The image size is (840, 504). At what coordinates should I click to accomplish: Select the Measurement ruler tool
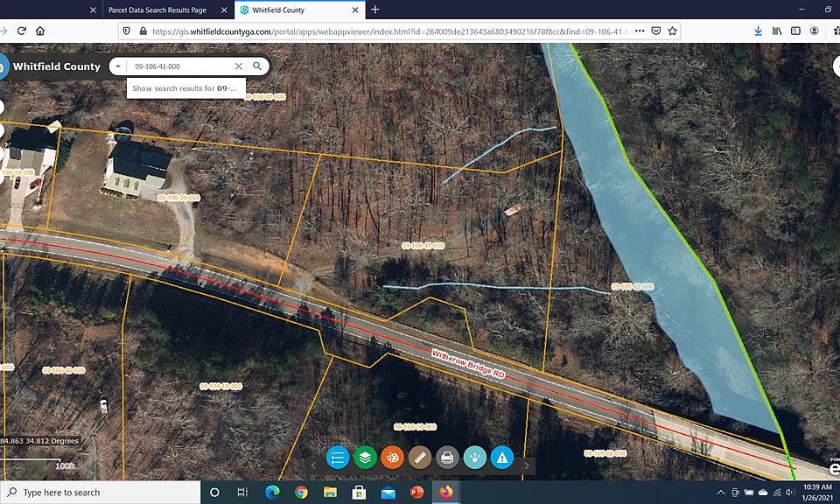420,457
